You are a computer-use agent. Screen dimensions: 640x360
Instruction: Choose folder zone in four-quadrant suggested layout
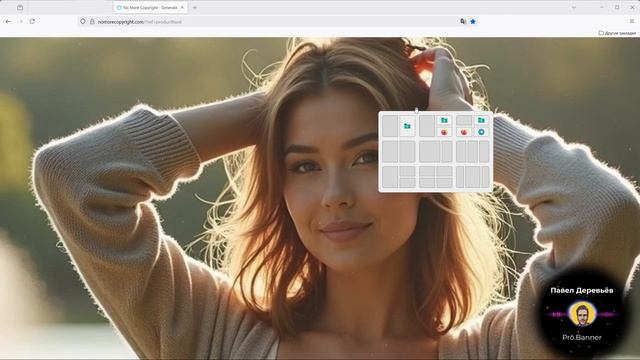[x=481, y=120]
